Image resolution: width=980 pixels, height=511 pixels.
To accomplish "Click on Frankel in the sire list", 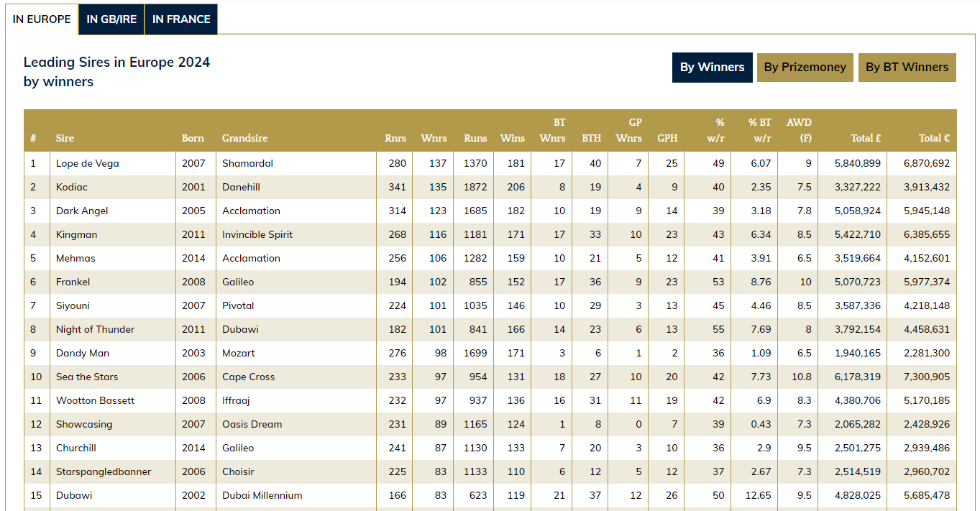I will [73, 282].
